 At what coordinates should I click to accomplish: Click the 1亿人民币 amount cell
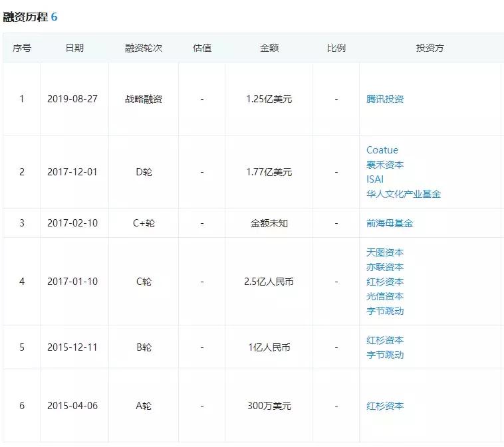click(x=269, y=347)
